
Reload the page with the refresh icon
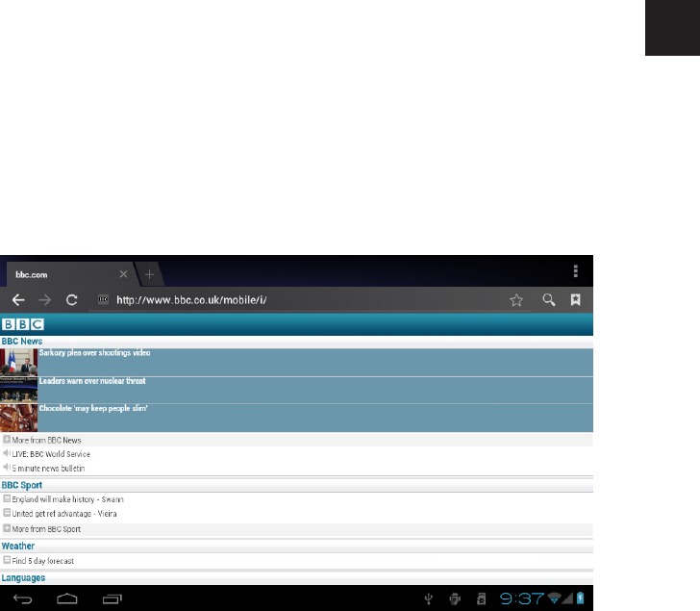point(72,299)
